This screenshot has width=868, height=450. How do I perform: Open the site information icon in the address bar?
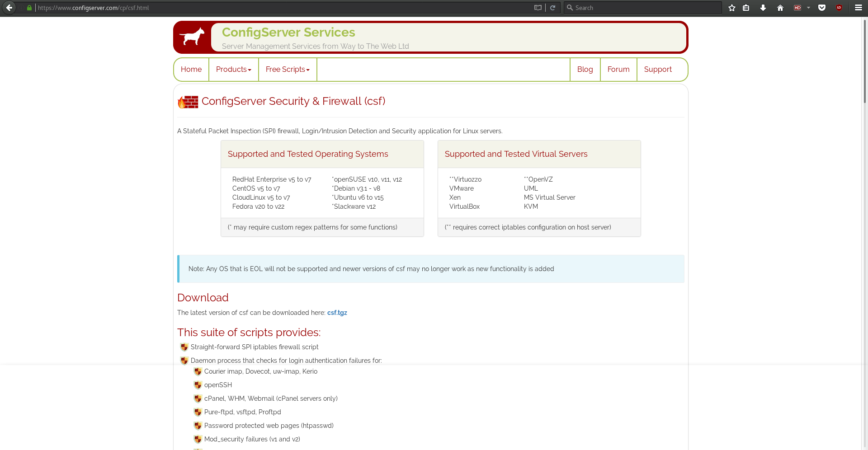pyautogui.click(x=21, y=8)
